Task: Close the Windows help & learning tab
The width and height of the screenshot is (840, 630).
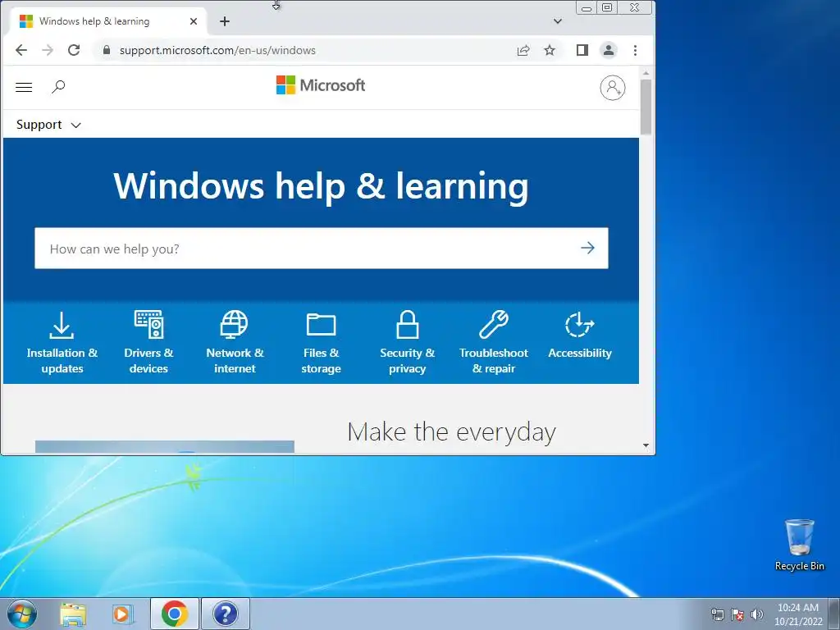Action: click(x=194, y=21)
